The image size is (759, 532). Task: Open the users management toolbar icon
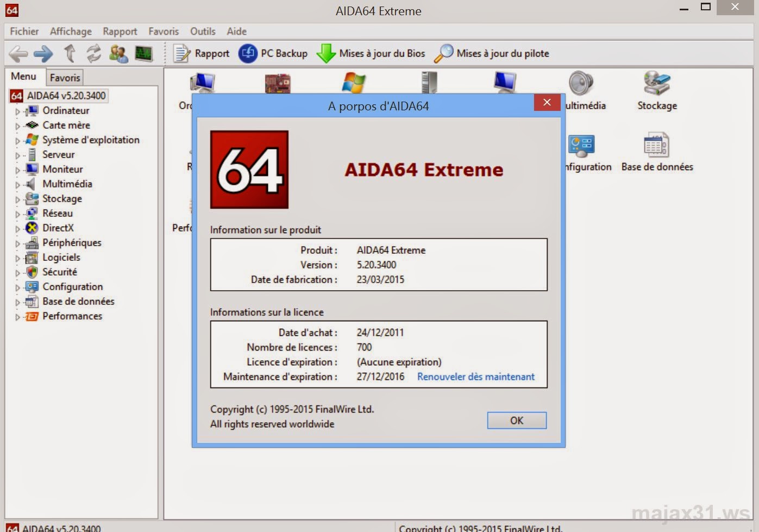(x=118, y=53)
